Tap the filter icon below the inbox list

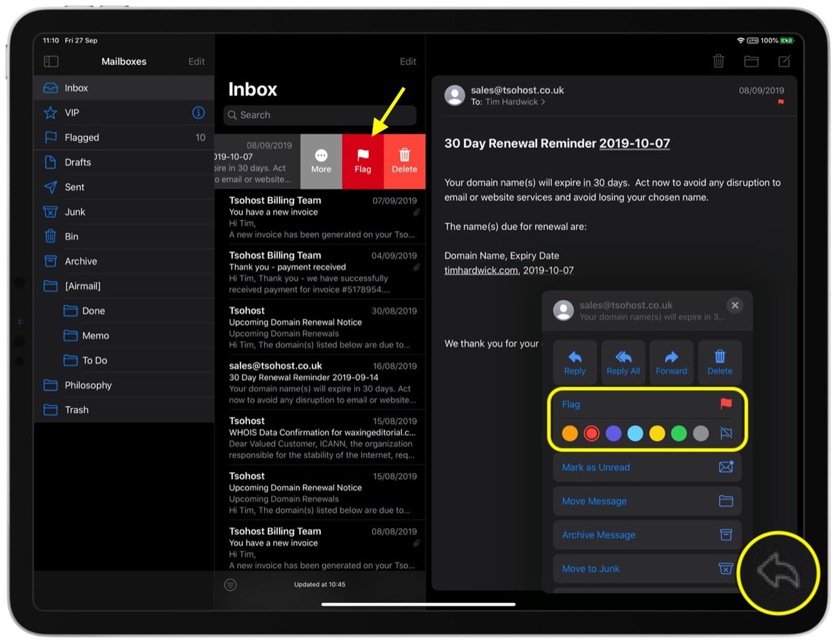point(231,584)
